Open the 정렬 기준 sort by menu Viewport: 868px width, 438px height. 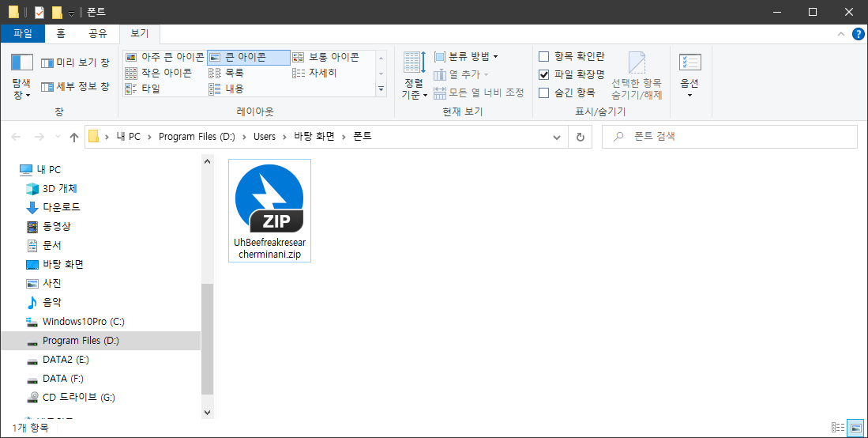415,75
